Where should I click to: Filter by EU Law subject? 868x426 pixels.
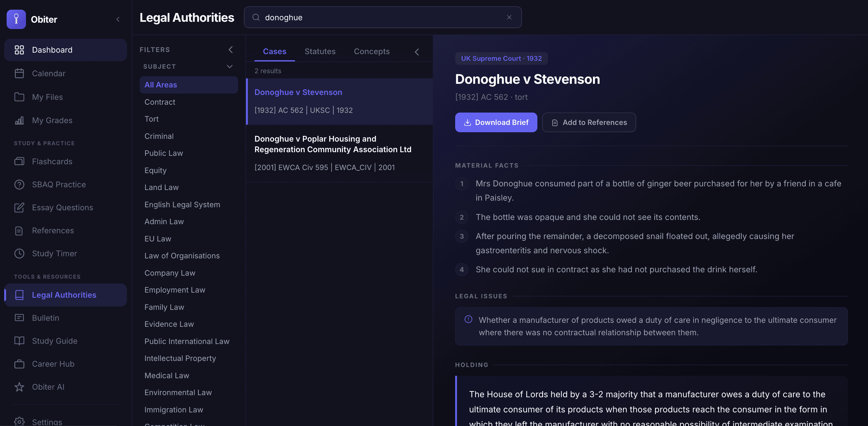click(189, 239)
